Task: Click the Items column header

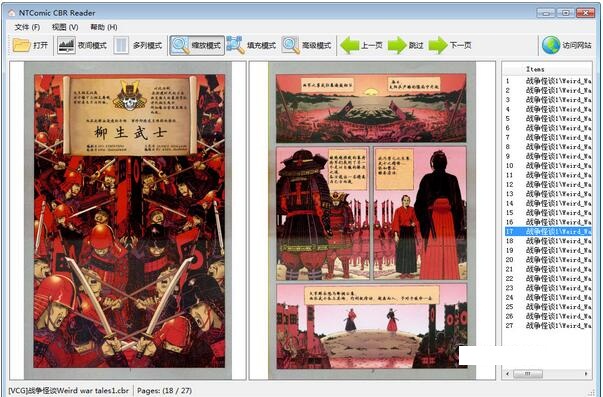Action: (x=535, y=69)
